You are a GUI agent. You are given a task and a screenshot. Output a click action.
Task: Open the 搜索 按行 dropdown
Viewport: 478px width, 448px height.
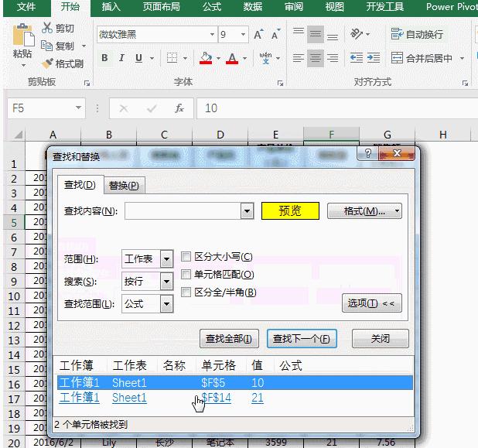(x=166, y=281)
